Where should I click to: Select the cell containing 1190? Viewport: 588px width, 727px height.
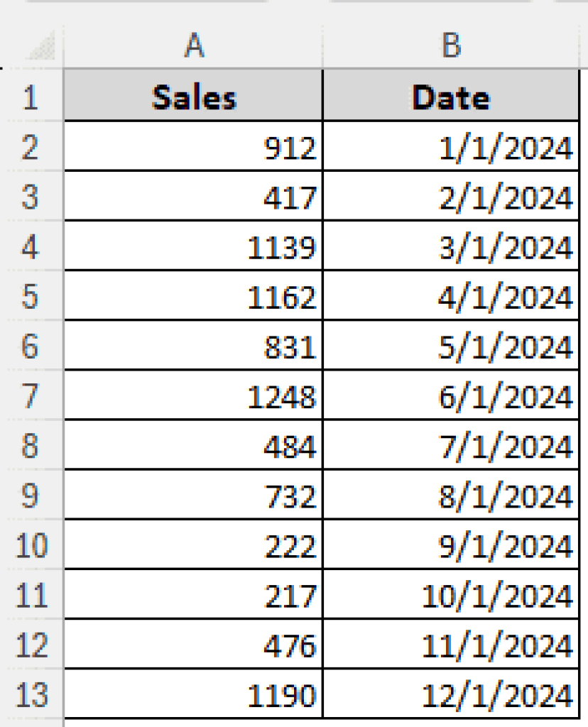194,694
